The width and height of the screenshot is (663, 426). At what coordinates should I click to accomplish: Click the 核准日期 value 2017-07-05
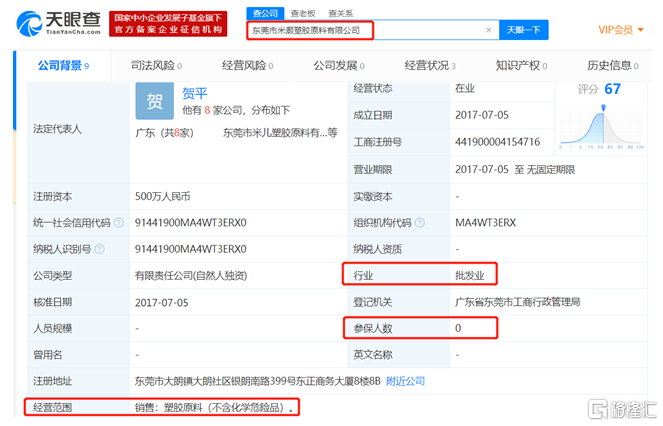pyautogui.click(x=162, y=302)
